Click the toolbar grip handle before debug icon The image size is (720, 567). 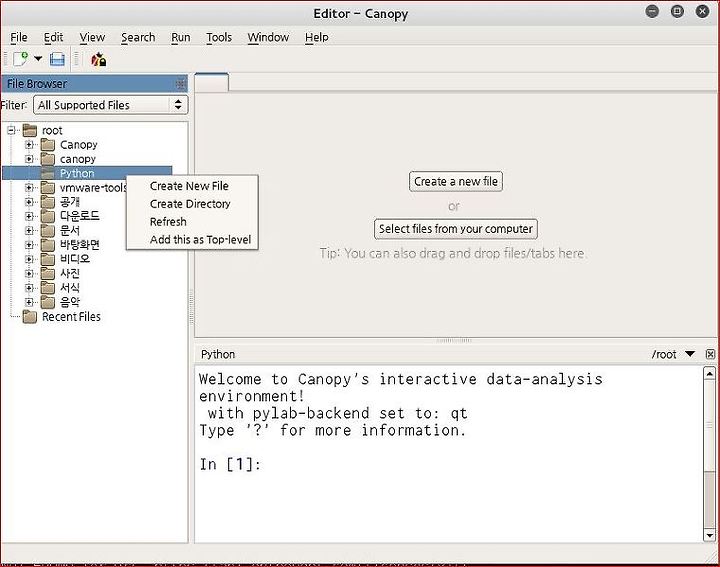click(x=77, y=59)
